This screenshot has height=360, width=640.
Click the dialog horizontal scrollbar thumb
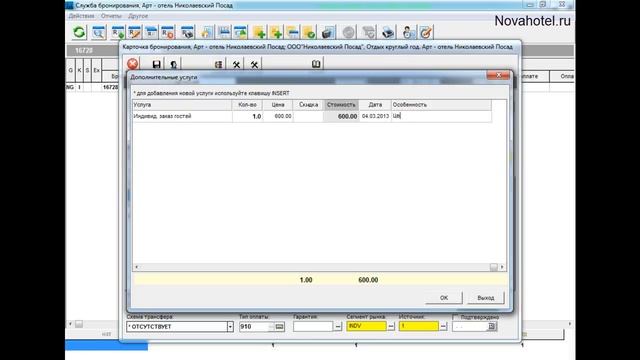point(493,267)
